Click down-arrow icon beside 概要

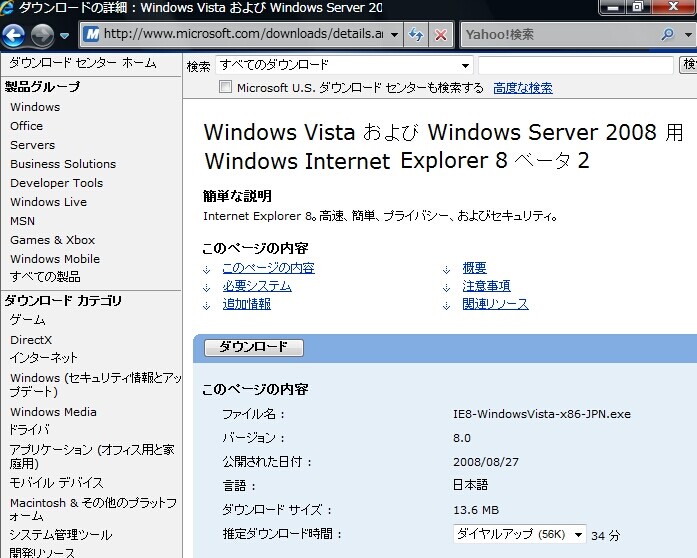(447, 270)
